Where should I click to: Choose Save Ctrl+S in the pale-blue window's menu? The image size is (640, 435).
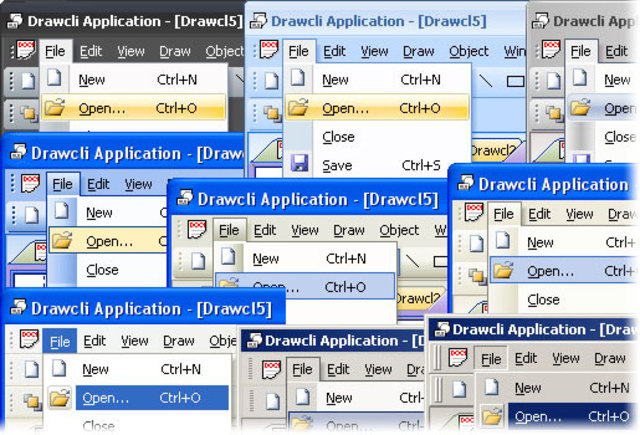click(377, 165)
